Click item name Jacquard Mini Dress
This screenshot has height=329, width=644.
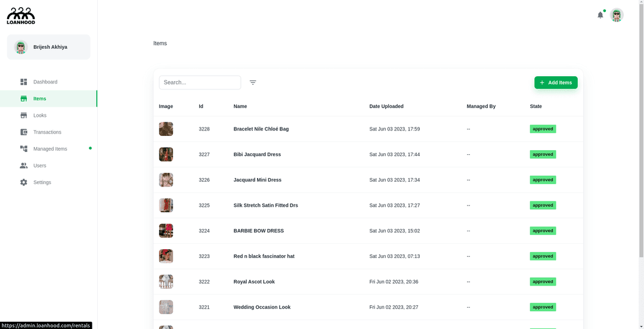pyautogui.click(x=258, y=180)
